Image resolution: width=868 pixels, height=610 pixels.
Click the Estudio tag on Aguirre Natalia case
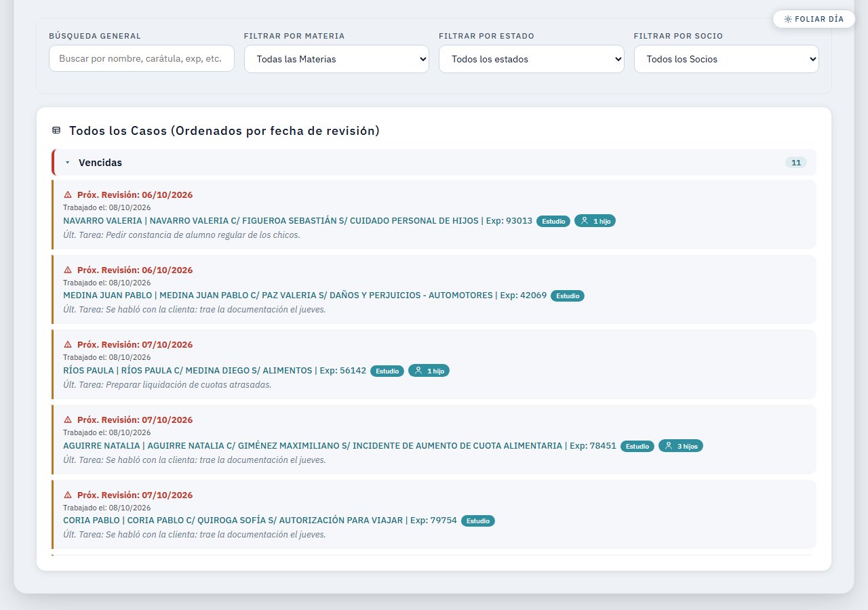pyautogui.click(x=637, y=446)
